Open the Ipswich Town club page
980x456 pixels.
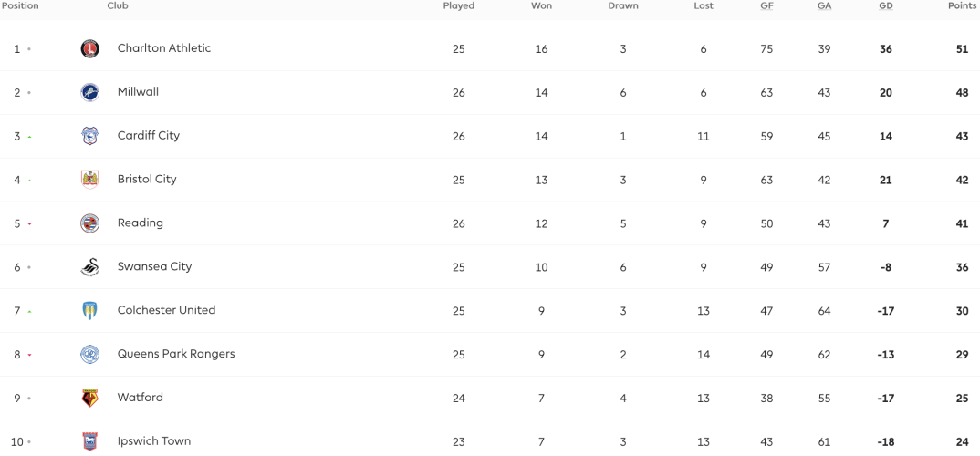click(154, 441)
